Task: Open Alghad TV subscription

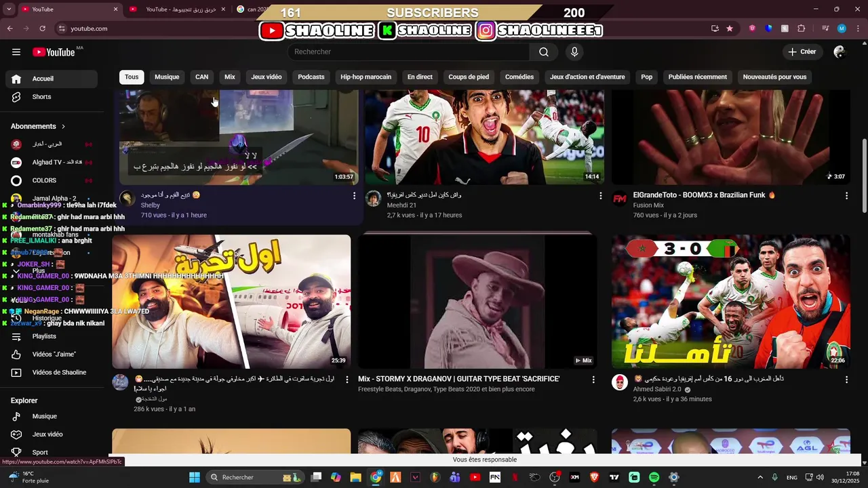Action: (52, 163)
